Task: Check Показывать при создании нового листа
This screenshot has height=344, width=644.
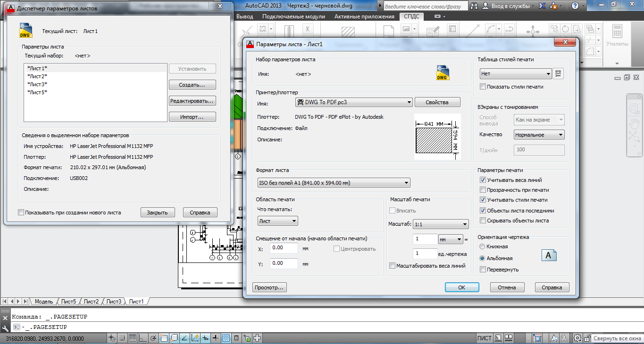Action: [21, 213]
